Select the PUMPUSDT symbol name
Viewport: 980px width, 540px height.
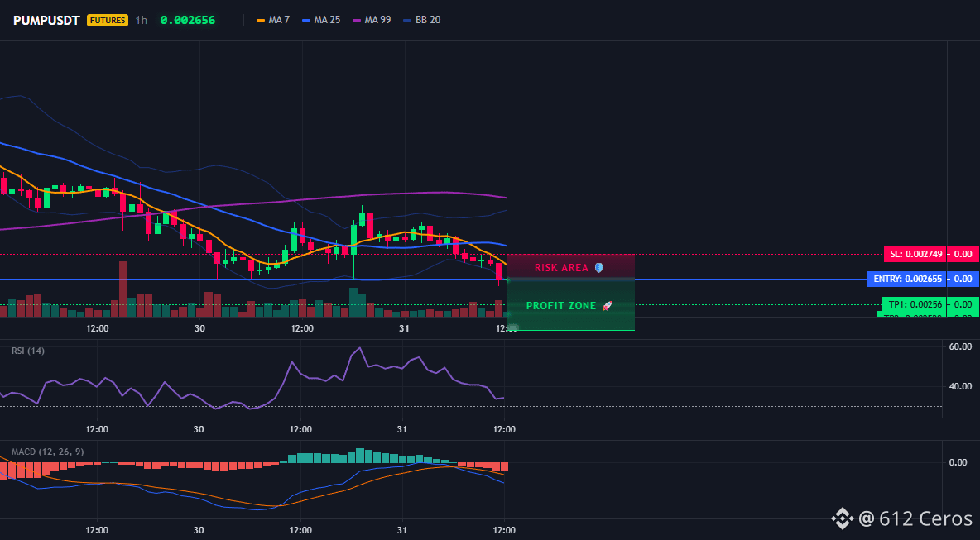pyautogui.click(x=47, y=20)
